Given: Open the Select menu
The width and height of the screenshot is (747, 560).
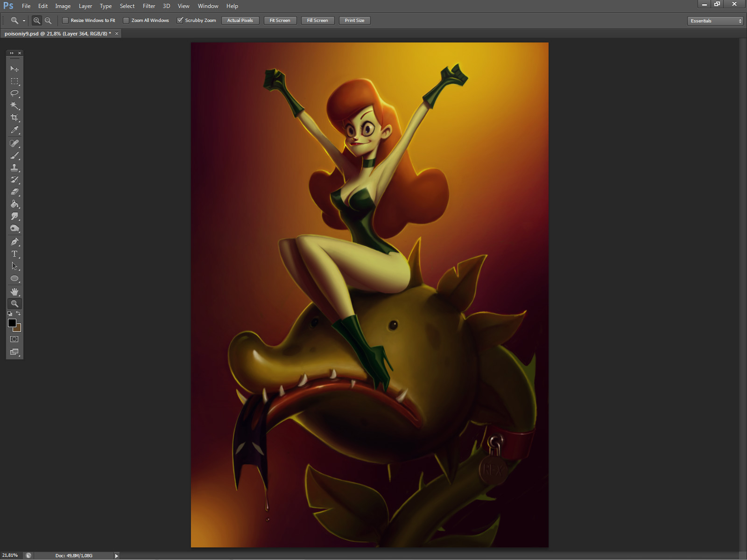Looking at the screenshot, I should [127, 6].
